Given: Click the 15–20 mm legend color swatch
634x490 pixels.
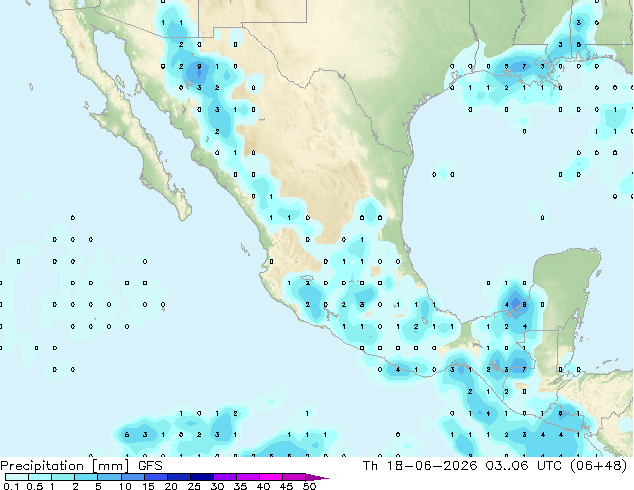Looking at the screenshot, I should point(155,477).
